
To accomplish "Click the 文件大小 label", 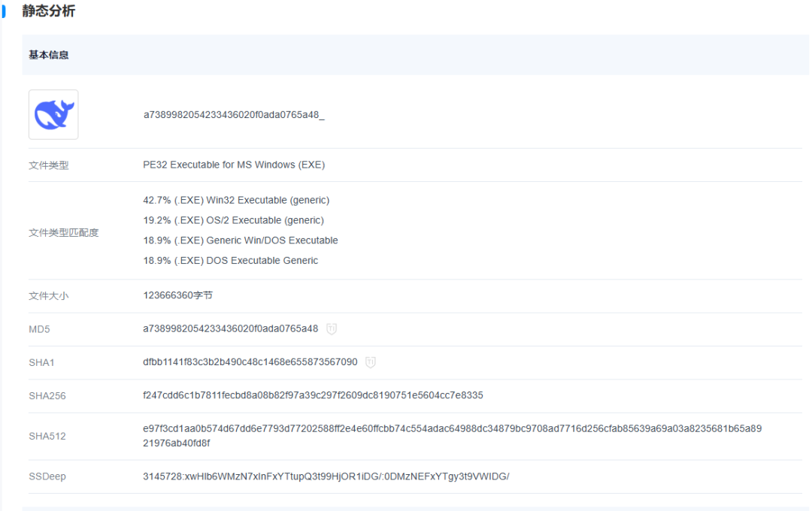I will pos(49,295).
